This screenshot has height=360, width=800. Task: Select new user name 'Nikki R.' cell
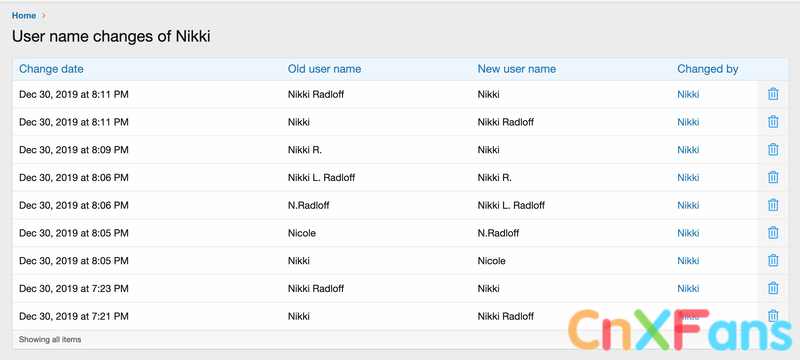pos(494,177)
